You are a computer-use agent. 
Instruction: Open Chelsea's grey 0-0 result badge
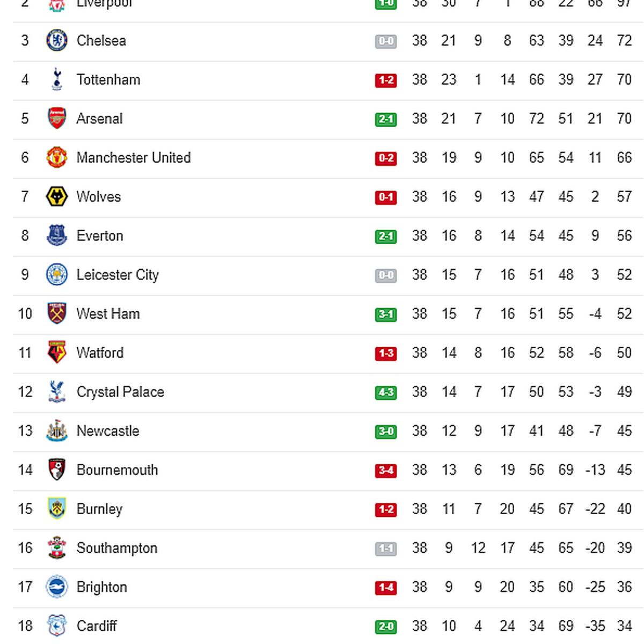point(386,41)
